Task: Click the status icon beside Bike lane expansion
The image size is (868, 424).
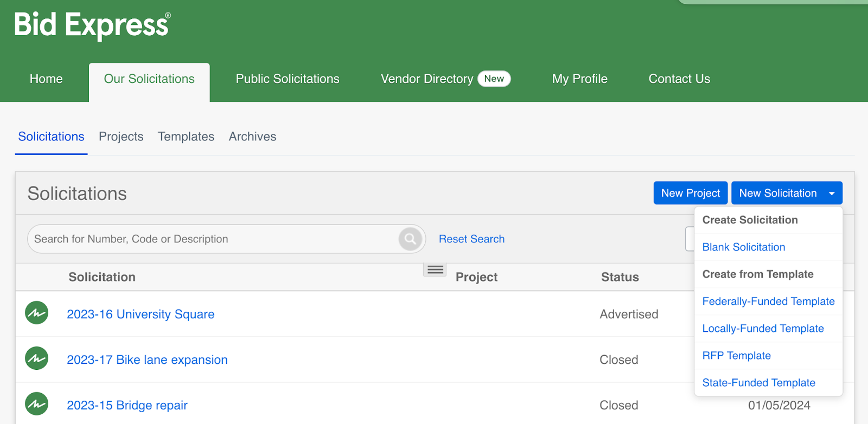Action: (37, 359)
